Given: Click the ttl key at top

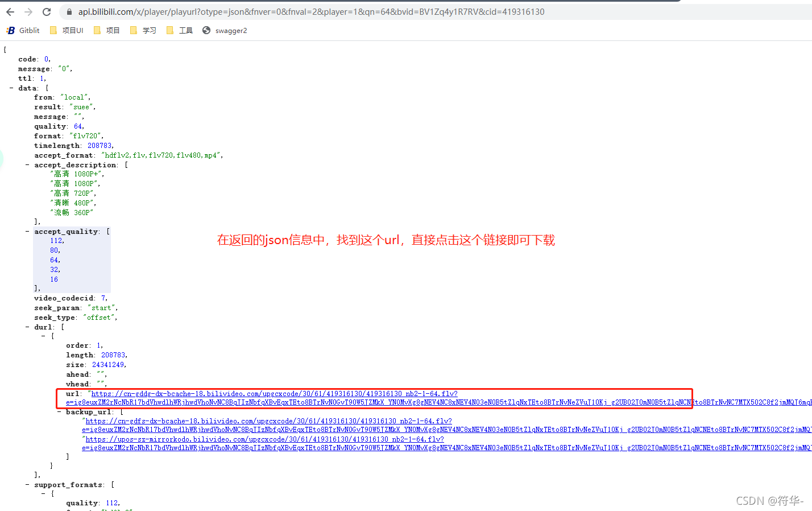Looking at the screenshot, I should point(24,79).
